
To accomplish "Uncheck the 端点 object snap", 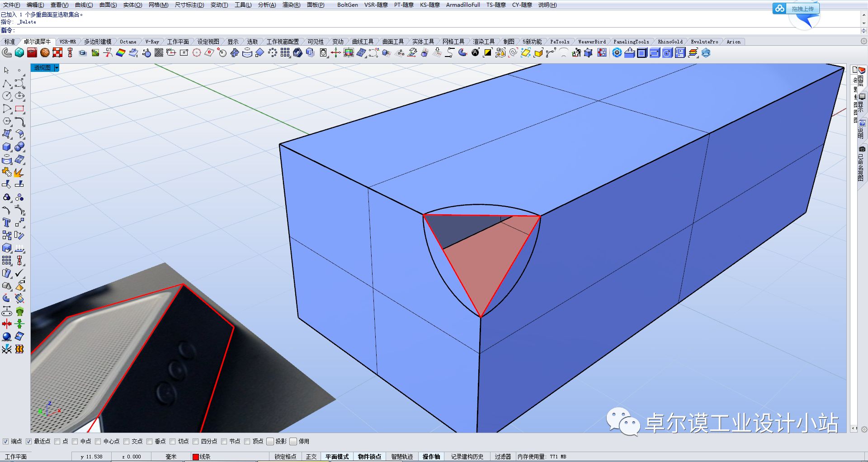I will pos(5,442).
